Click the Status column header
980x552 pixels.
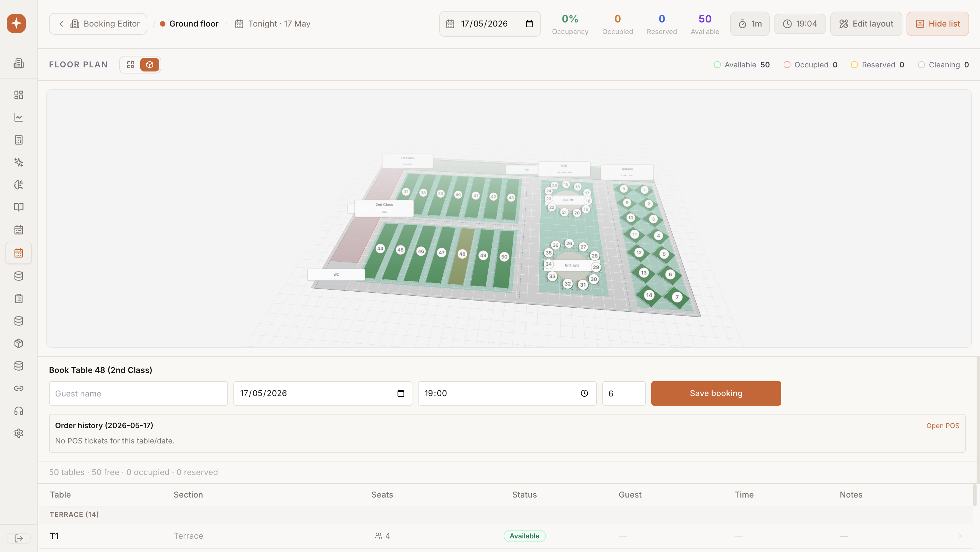[x=524, y=495]
